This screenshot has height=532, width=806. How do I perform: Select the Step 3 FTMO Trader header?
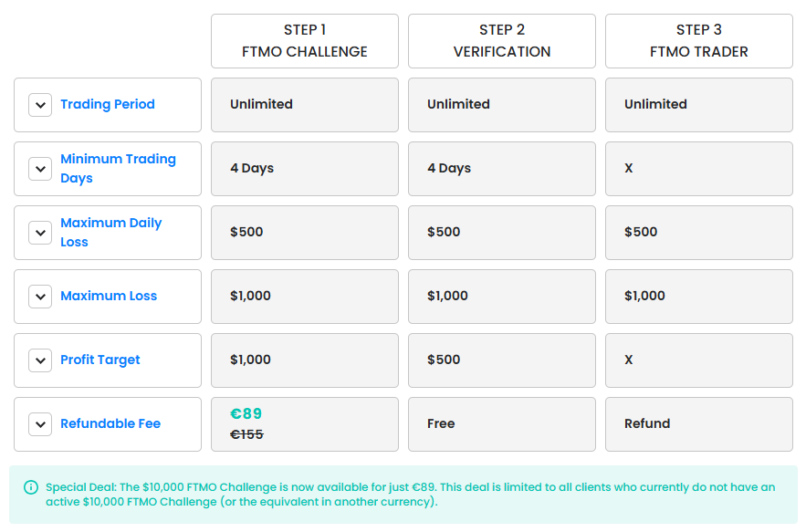[699, 41]
